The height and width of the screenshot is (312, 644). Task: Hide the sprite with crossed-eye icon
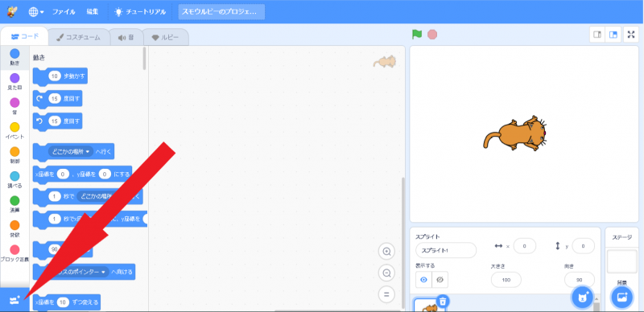tap(440, 280)
